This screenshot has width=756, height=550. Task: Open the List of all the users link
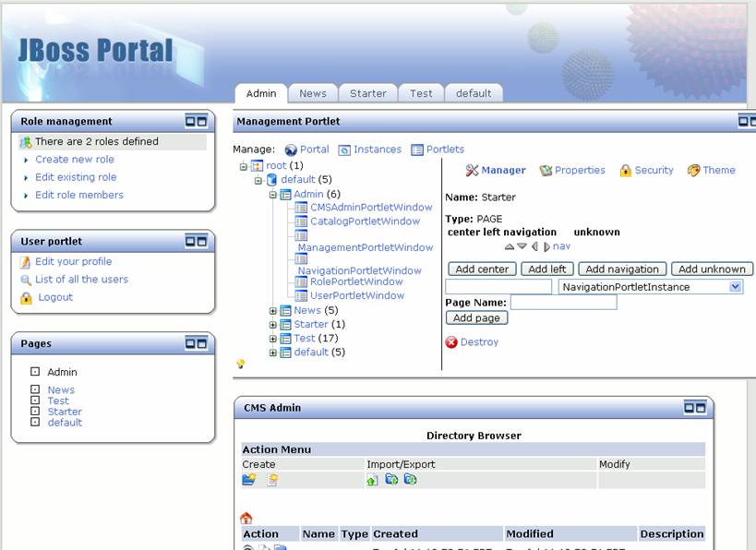pos(81,280)
